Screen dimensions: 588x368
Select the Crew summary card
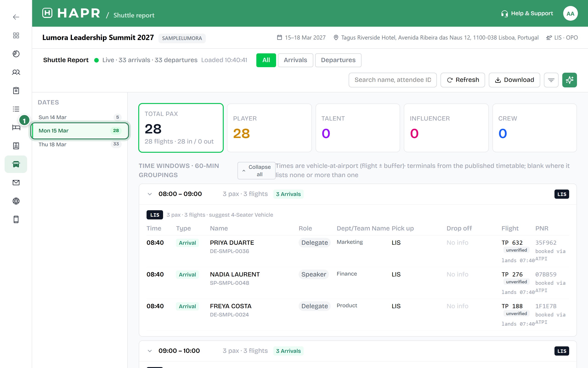point(534,128)
